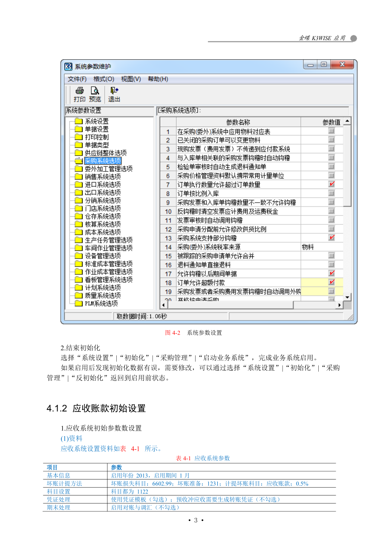
Task: Enable 订单按比例入库 checkbox
Action: coord(331,193)
